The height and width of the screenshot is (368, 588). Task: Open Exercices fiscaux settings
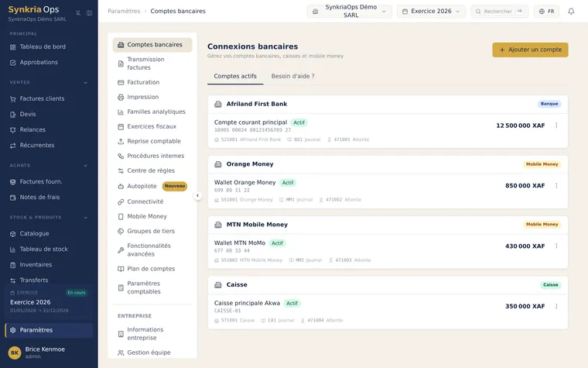152,126
